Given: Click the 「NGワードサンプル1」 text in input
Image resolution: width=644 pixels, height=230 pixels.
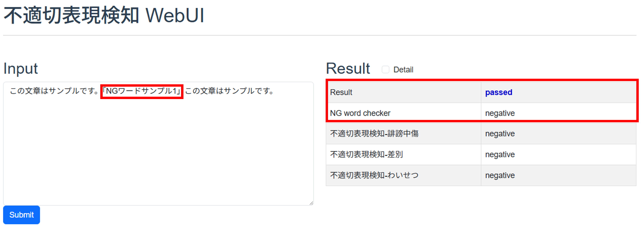Looking at the screenshot, I should 142,91.
